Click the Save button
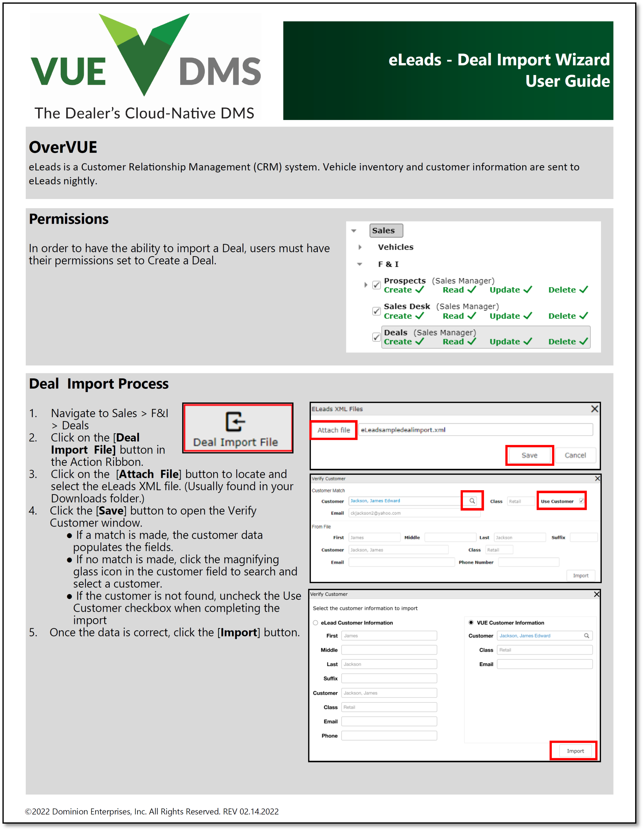644x831 pixels. click(529, 455)
